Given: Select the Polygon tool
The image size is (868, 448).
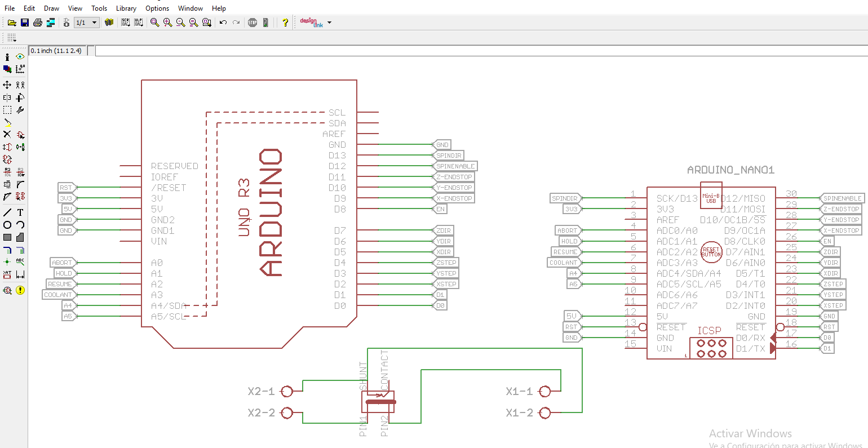Looking at the screenshot, I should click(x=20, y=237).
